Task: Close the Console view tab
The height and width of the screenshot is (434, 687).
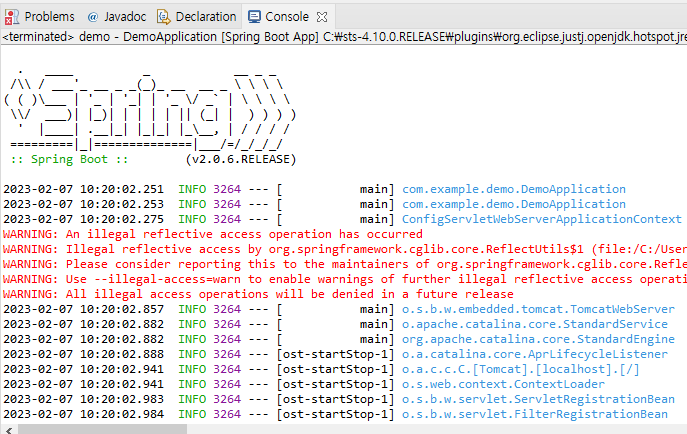Action: click(322, 17)
